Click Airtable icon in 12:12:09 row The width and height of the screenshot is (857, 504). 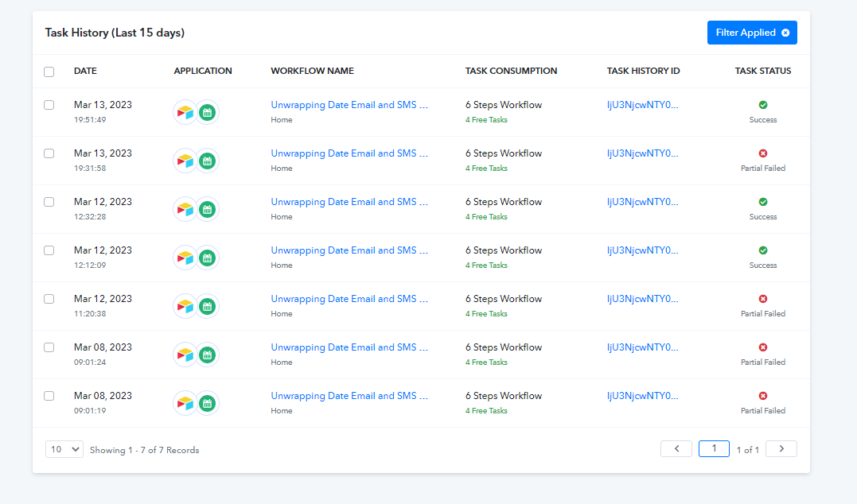[x=185, y=258]
